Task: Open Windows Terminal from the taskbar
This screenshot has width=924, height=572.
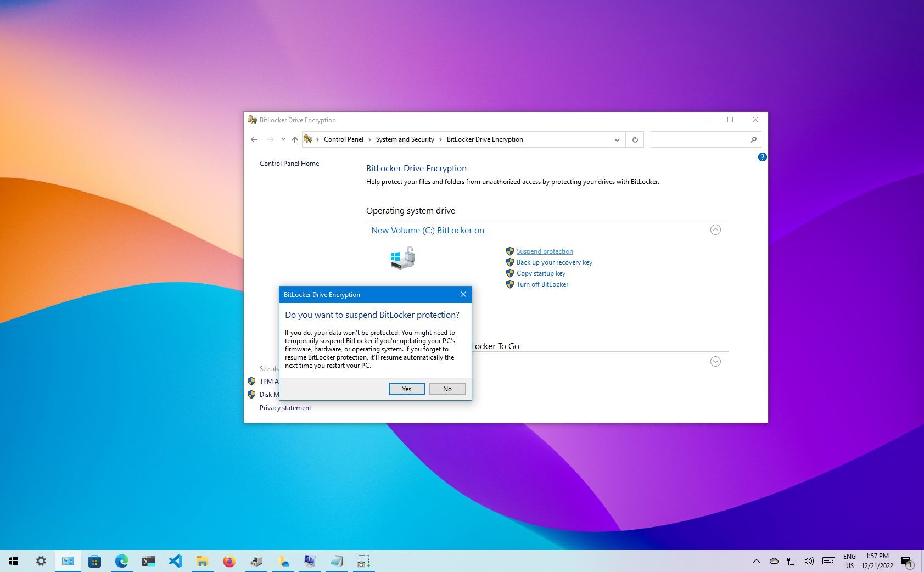Action: coord(148,561)
